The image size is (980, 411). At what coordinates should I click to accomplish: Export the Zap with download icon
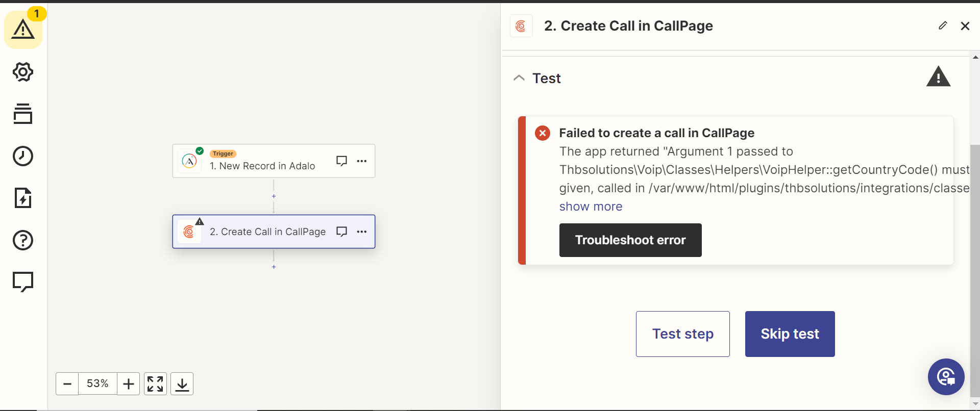tap(182, 383)
